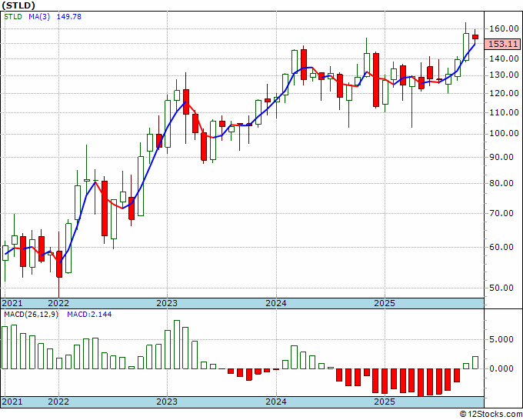
Task: Click the STLD legend label
Action: (13, 17)
